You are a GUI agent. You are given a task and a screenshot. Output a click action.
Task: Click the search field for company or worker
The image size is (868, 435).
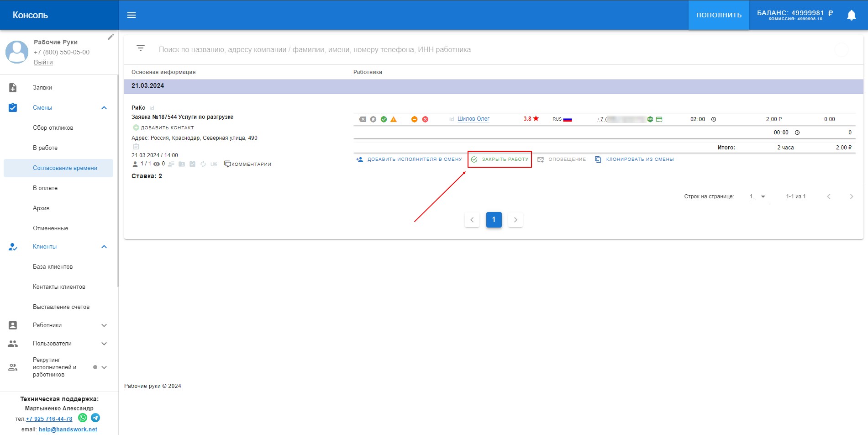coord(493,49)
